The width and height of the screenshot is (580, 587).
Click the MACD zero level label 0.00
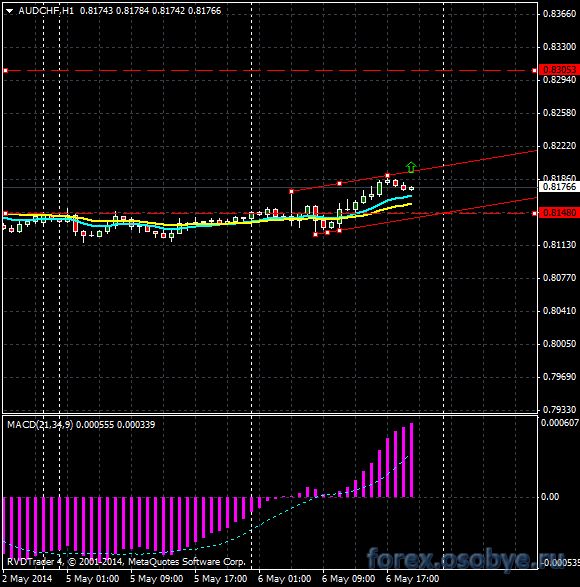pyautogui.click(x=550, y=497)
